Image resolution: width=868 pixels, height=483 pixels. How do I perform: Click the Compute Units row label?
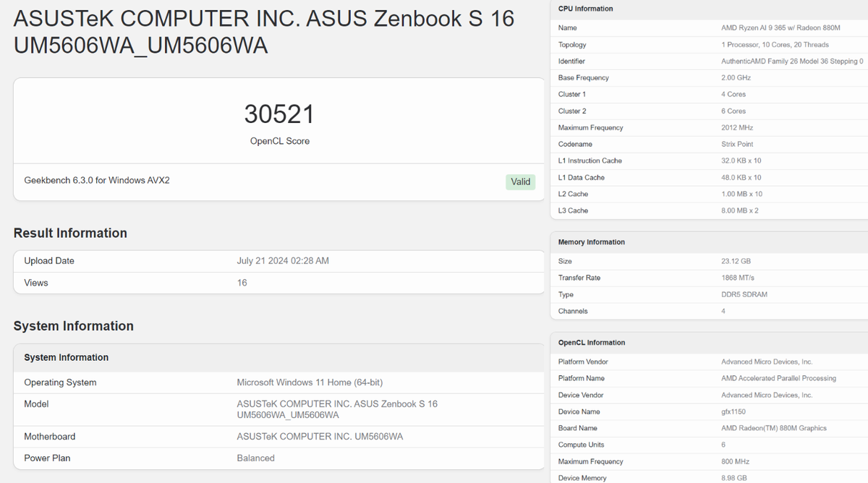click(x=582, y=445)
